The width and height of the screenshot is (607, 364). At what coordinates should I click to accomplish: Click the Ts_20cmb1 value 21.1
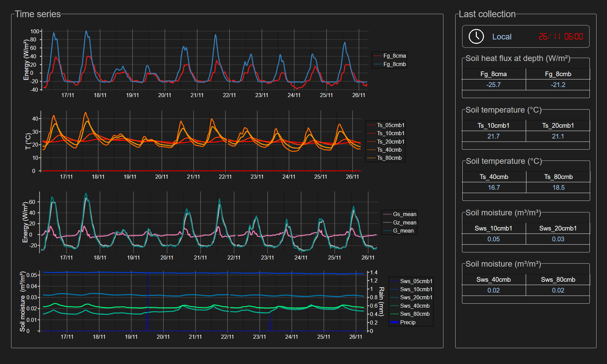558,136
